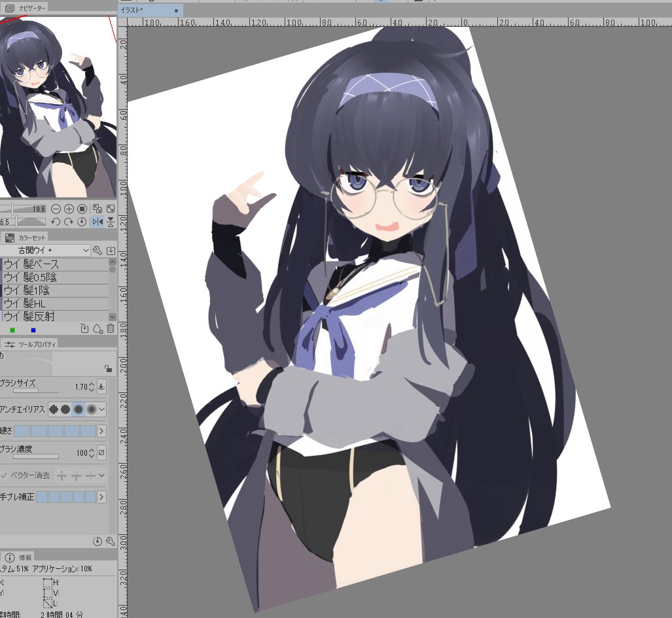The width and height of the screenshot is (672, 618).
Task: Click the fit to navigator icon
Action: click(x=97, y=209)
